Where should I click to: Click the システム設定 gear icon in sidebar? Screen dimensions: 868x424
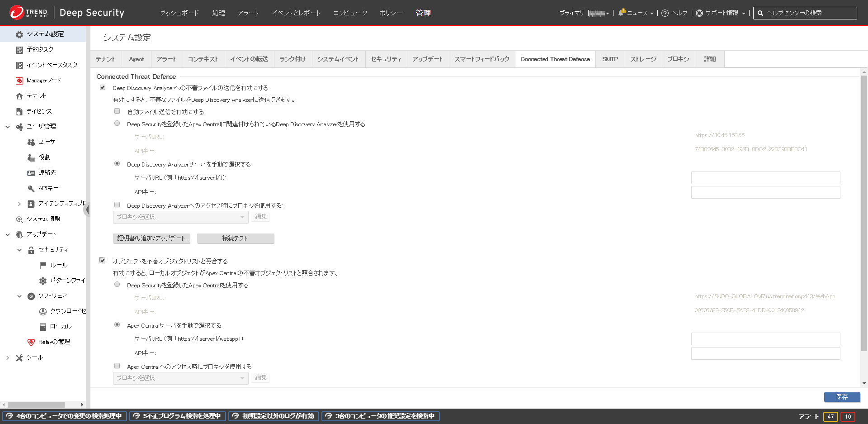tap(19, 34)
